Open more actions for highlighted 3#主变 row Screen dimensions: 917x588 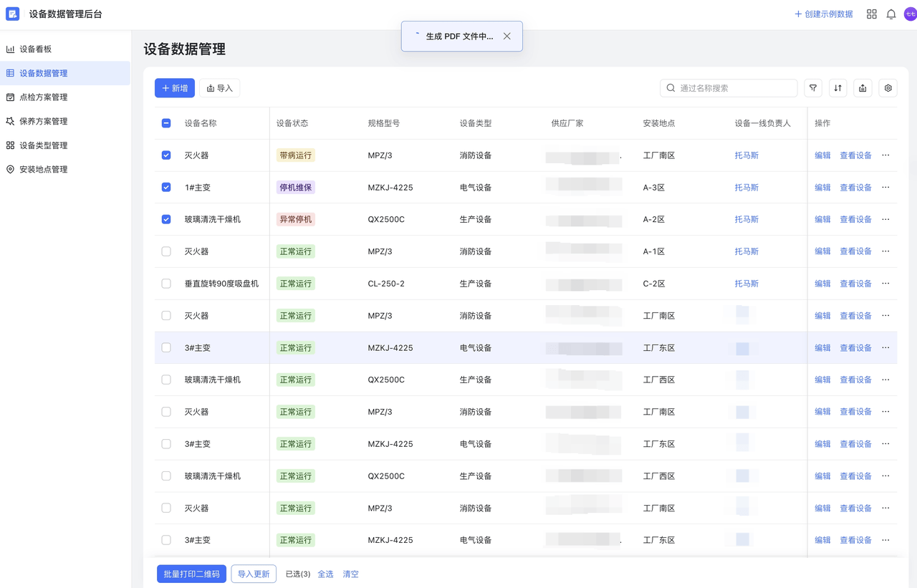pos(885,347)
